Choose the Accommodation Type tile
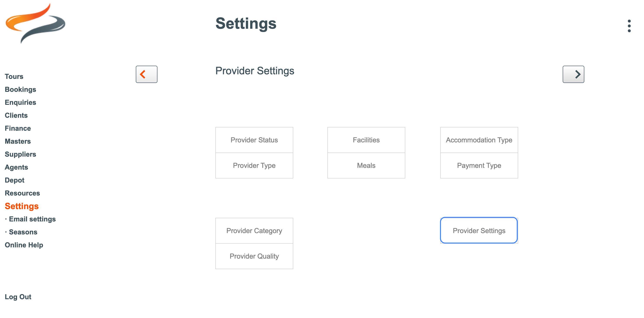This screenshot has height=318, width=644. [x=479, y=140]
